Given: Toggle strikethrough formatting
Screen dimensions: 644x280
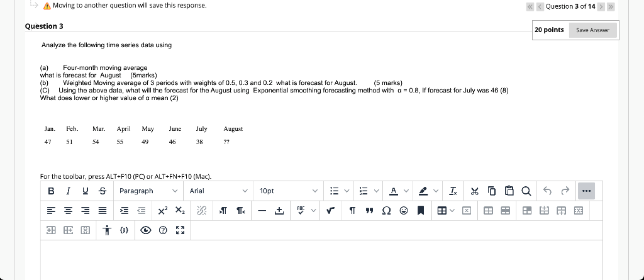Looking at the screenshot, I should pyautogui.click(x=103, y=191).
